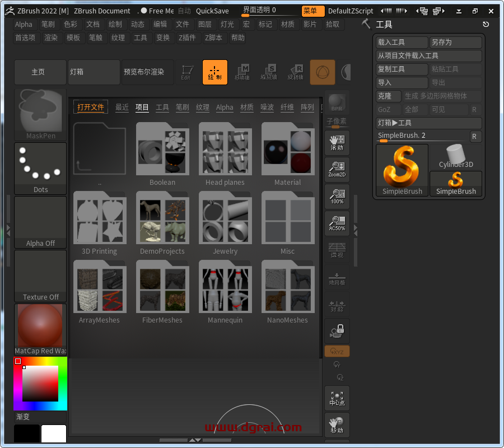Activate the 移动轴 (Move) gizmo icon
Screen dimensions: 504x448
coord(242,72)
